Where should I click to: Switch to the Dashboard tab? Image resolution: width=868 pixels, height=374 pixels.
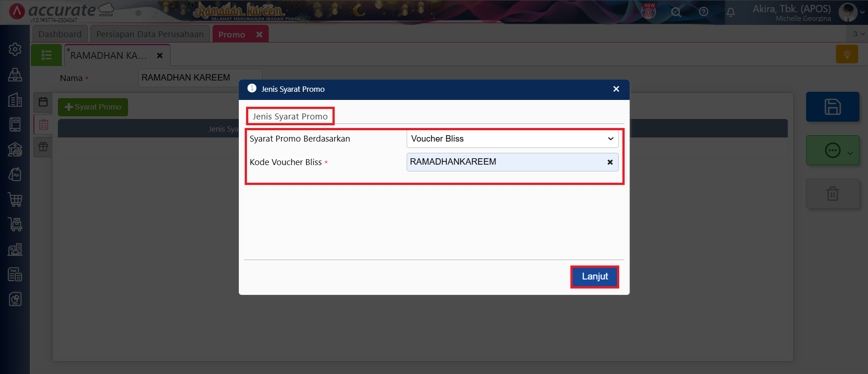click(x=60, y=34)
